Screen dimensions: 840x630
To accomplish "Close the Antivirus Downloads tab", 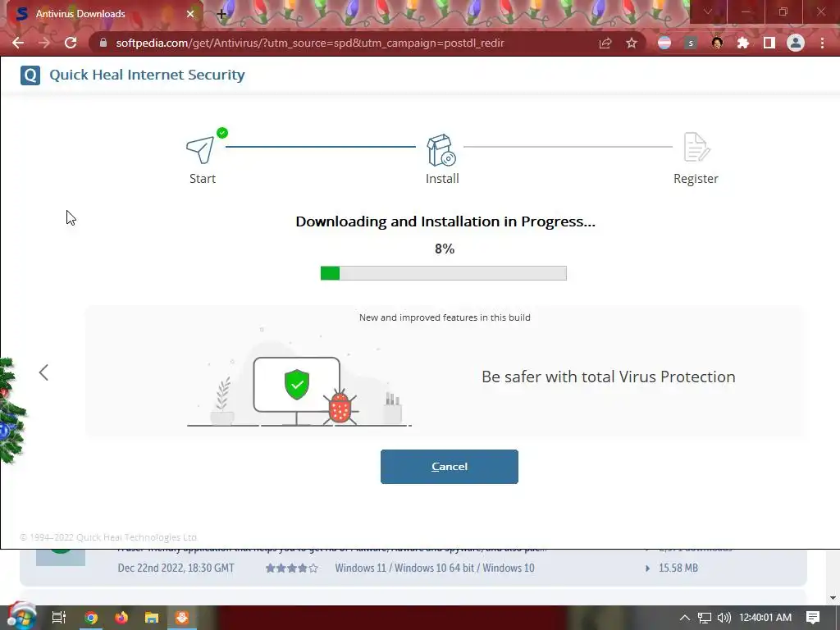I will click(x=190, y=14).
